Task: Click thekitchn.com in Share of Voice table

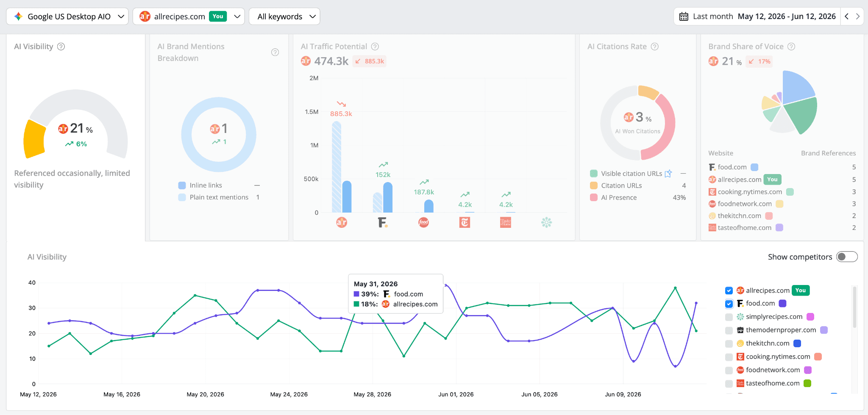Action: pyautogui.click(x=740, y=216)
